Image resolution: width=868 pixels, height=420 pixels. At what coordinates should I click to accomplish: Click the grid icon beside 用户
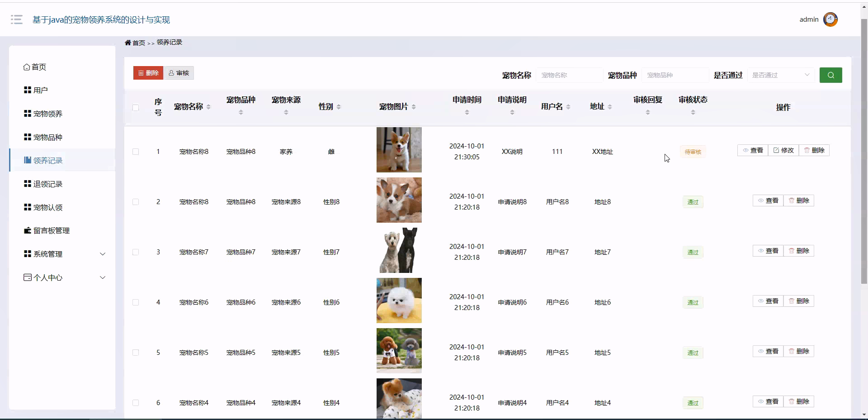point(28,90)
